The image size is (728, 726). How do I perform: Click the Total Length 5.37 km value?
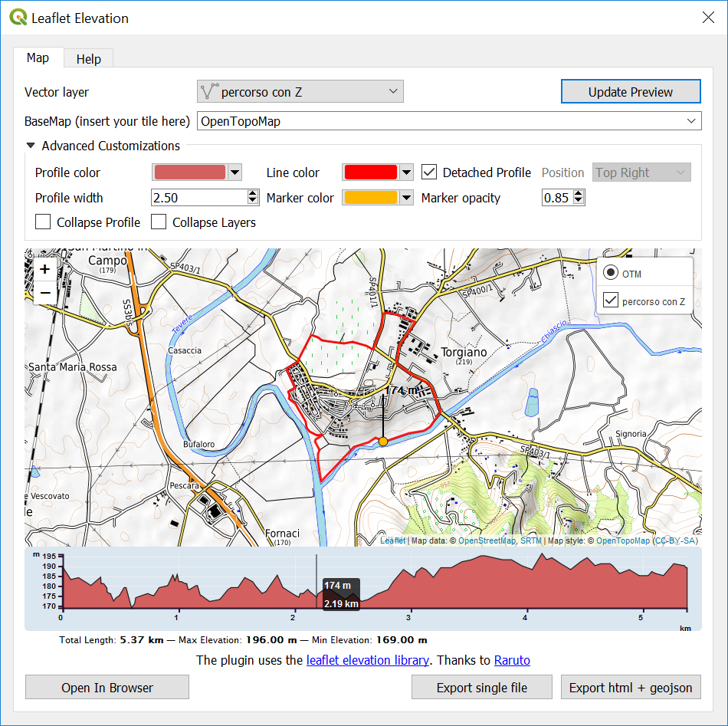[x=142, y=640]
